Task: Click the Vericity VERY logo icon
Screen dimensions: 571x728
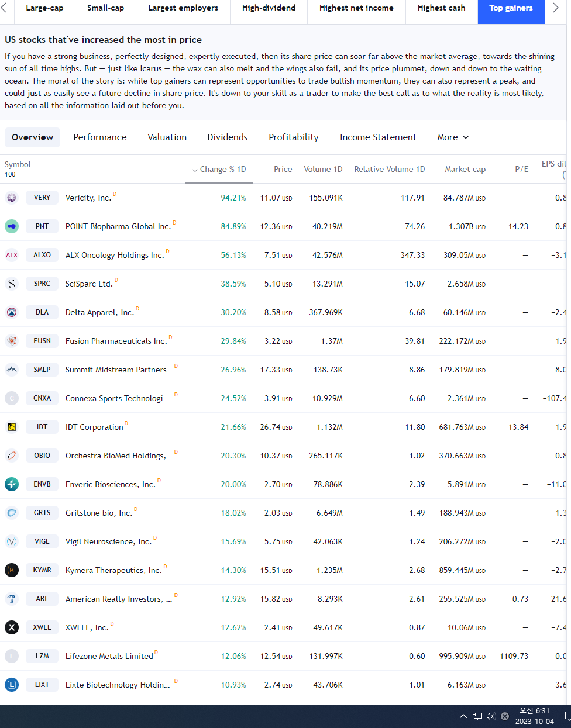Action: pyautogui.click(x=12, y=198)
